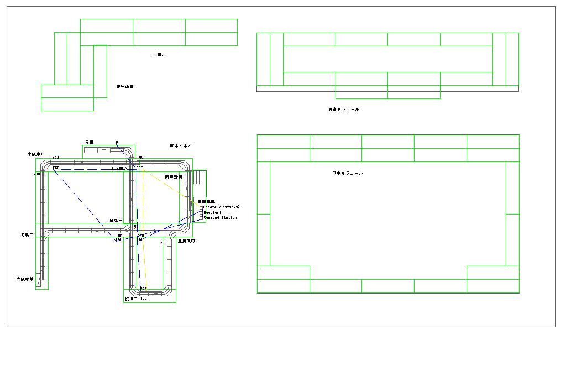
Task: Click the 大和川 label
Action: pyautogui.click(x=159, y=55)
